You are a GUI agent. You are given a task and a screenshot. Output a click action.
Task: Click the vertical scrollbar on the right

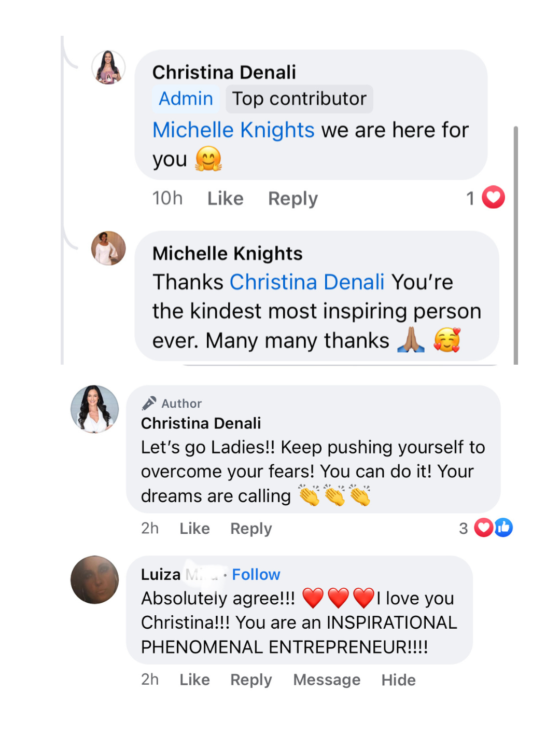point(515,244)
